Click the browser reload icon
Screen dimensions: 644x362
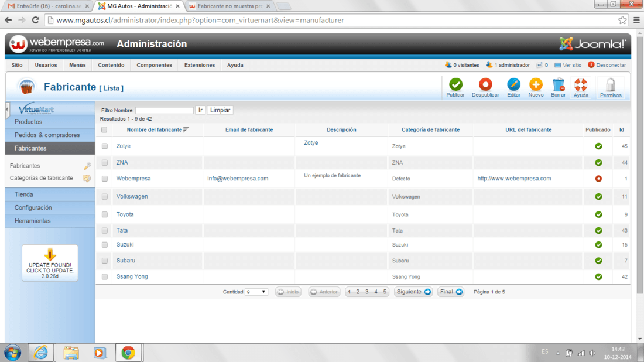(x=36, y=20)
